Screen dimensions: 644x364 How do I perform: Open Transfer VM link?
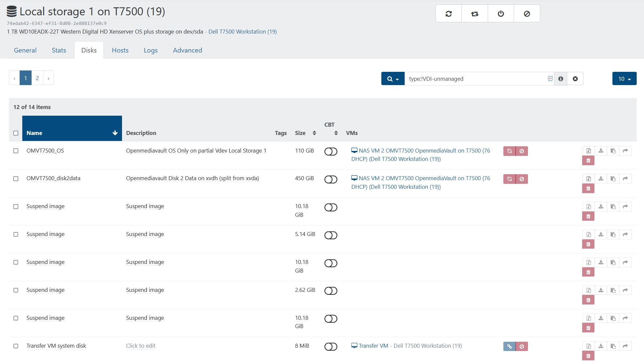click(373, 346)
